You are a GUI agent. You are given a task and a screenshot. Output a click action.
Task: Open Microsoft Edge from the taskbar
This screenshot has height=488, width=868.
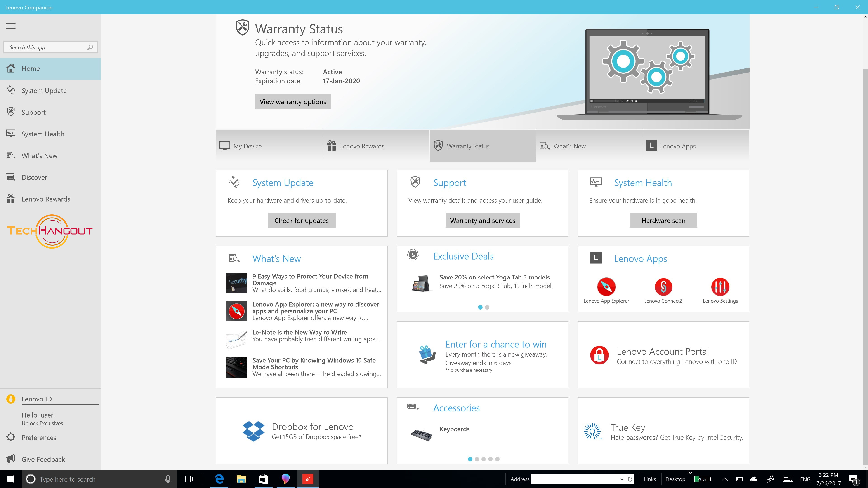click(x=219, y=479)
